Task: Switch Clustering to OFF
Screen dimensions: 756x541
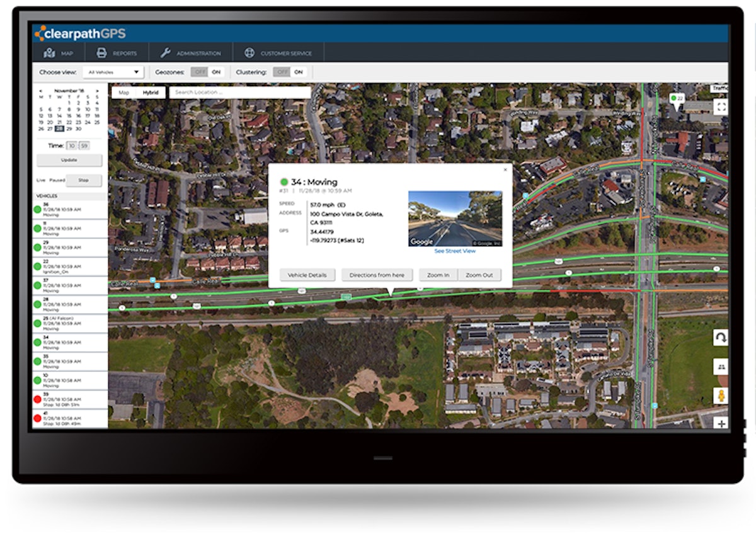Action: pyautogui.click(x=281, y=72)
